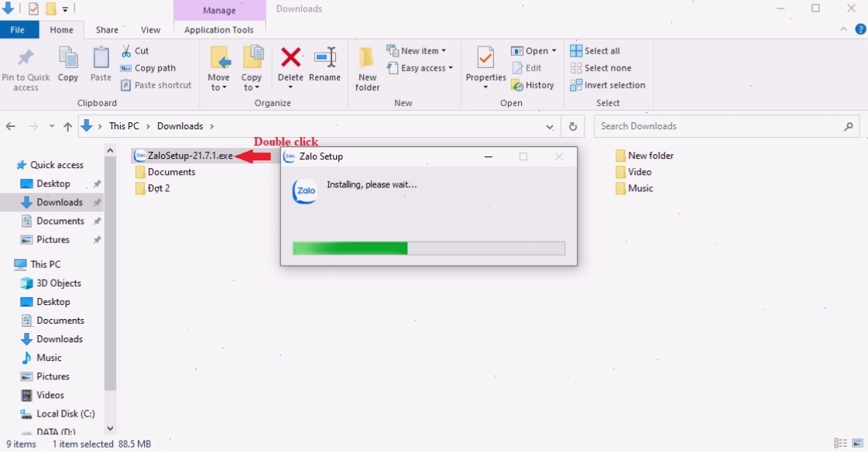Click the Rename icon in Organize group
This screenshot has height=453, width=868.
[x=325, y=57]
